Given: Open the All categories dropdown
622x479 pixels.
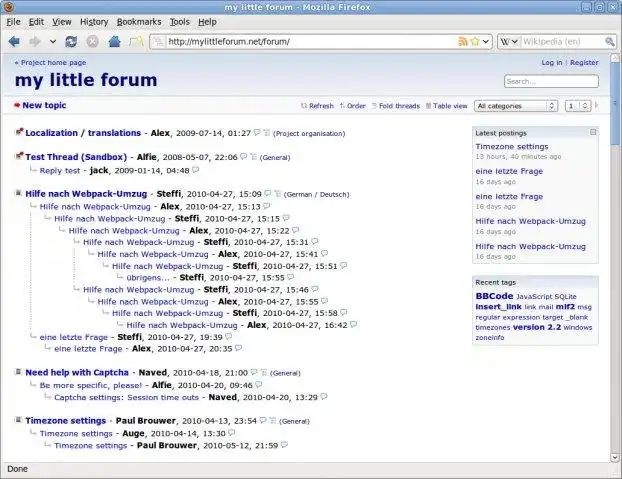Looking at the screenshot, I should click(516, 106).
